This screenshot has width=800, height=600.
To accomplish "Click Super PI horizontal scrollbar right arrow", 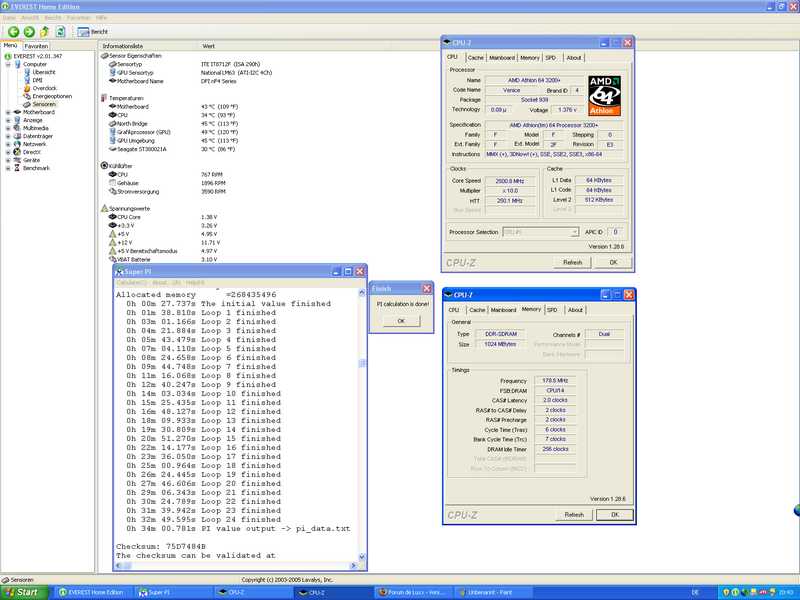I will pyautogui.click(x=353, y=566).
